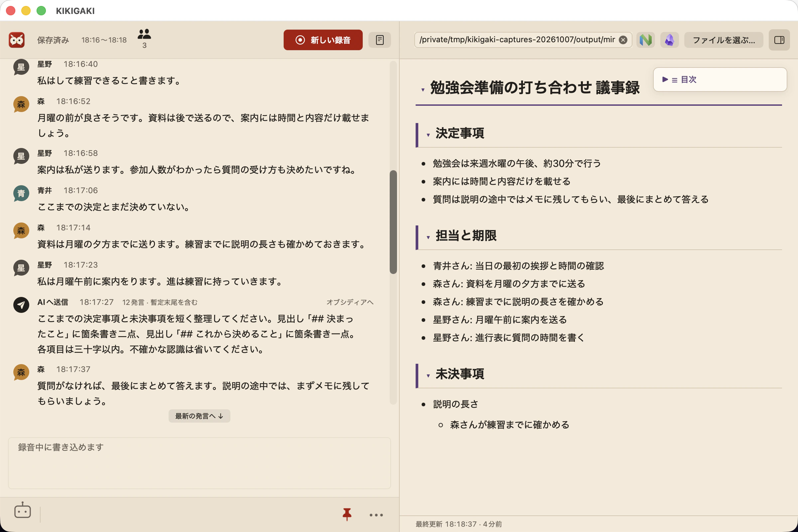798x532 pixels.
Task: Click the 保存済み status label
Action: (x=53, y=40)
